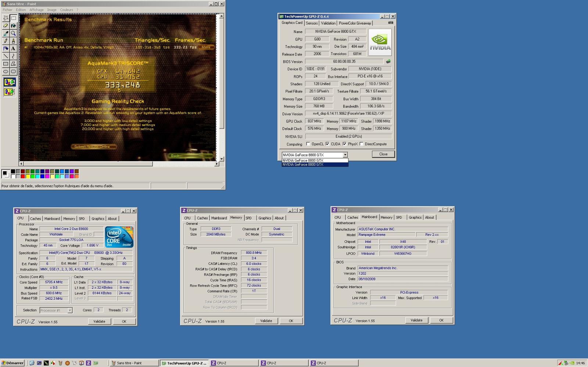588x367 pixels.
Task: Click Validate in the right CPU-Z mainboard window
Action: pos(416,320)
